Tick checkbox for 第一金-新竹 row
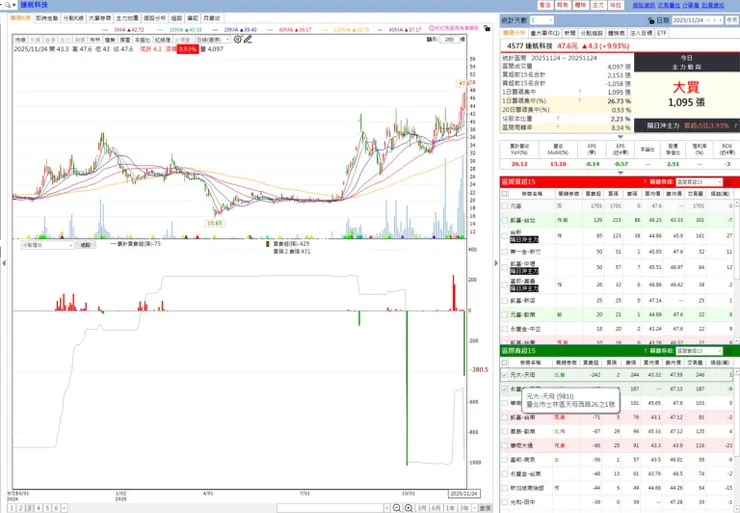 [505, 252]
